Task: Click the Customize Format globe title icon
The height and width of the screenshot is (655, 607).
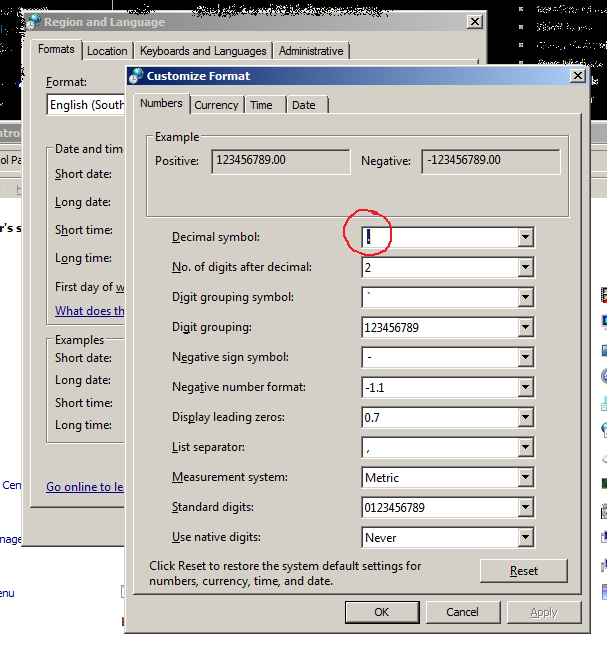Action: [137, 76]
